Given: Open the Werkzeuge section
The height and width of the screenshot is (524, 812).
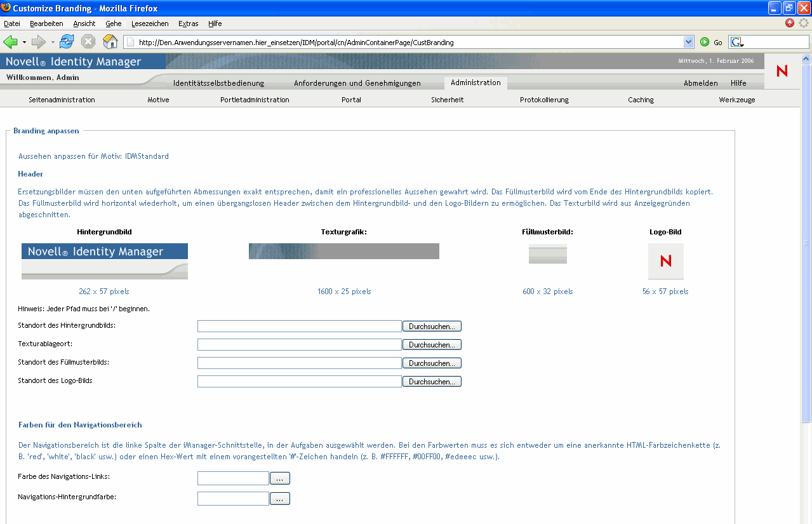Looking at the screenshot, I should tap(737, 100).
